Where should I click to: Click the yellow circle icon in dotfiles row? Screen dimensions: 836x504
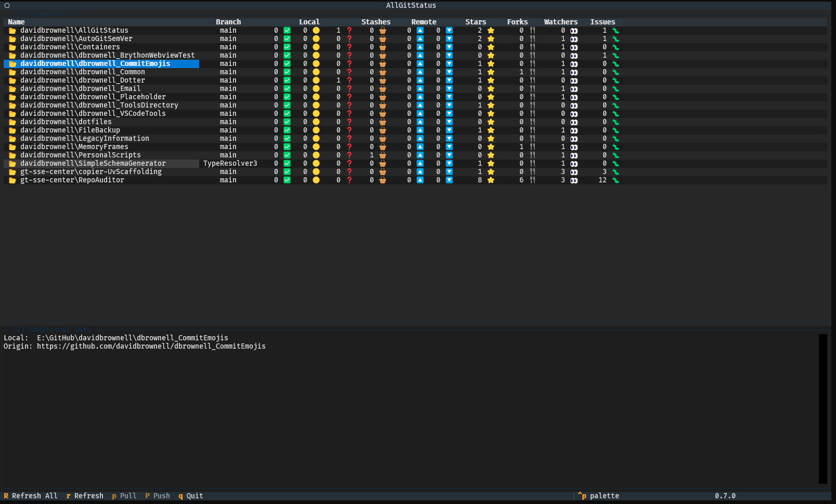(316, 122)
